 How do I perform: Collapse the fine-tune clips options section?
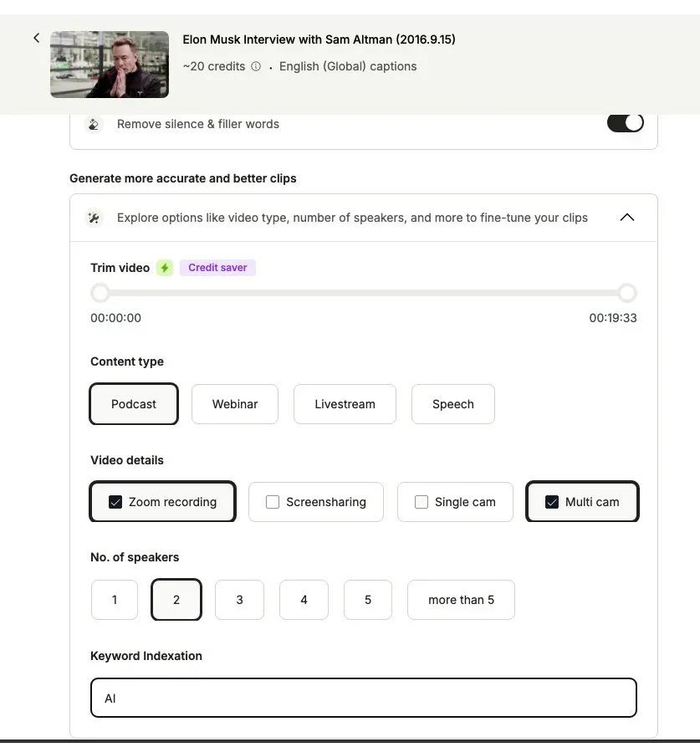pos(627,217)
